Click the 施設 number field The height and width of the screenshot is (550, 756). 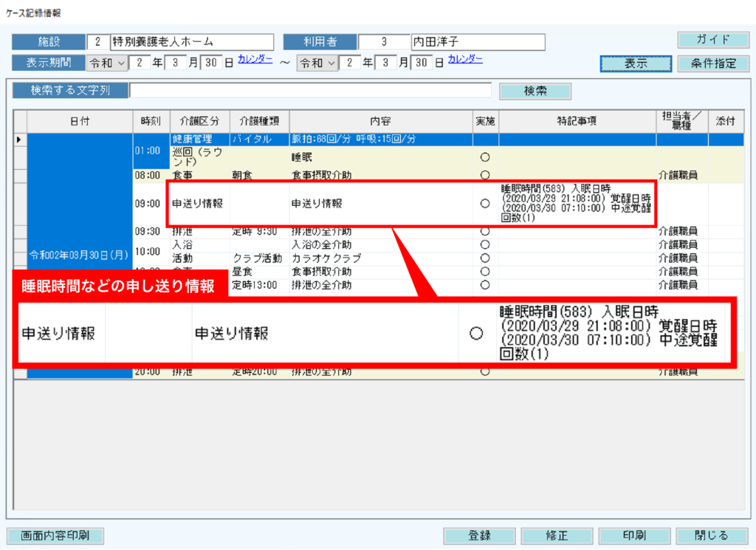[98, 42]
